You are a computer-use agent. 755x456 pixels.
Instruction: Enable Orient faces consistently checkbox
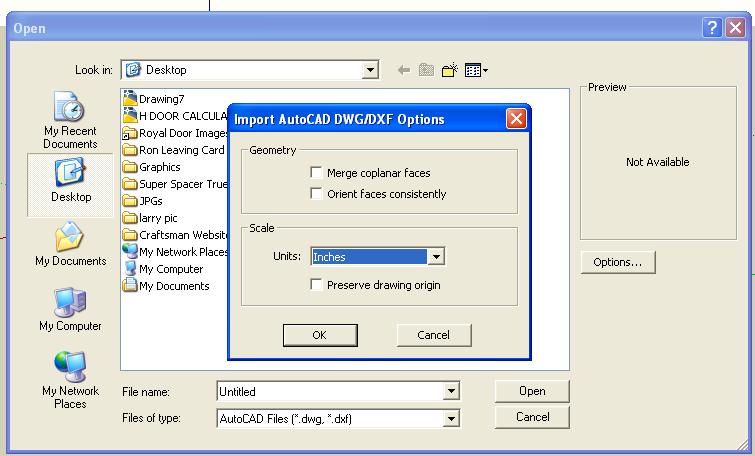coord(316,194)
